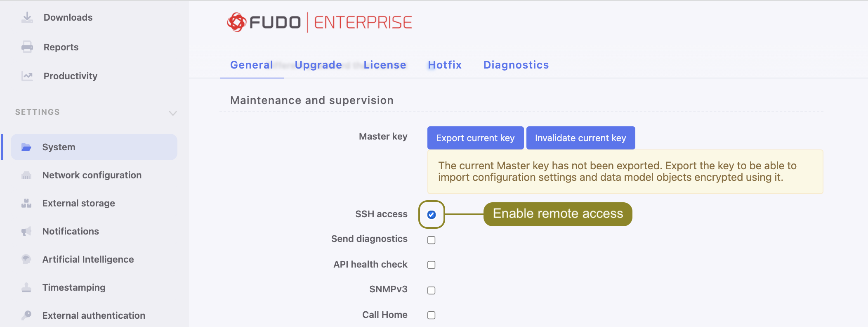Screen dimensions: 868x327
Task: Click the Notifications megaphone icon
Action: tap(26, 231)
